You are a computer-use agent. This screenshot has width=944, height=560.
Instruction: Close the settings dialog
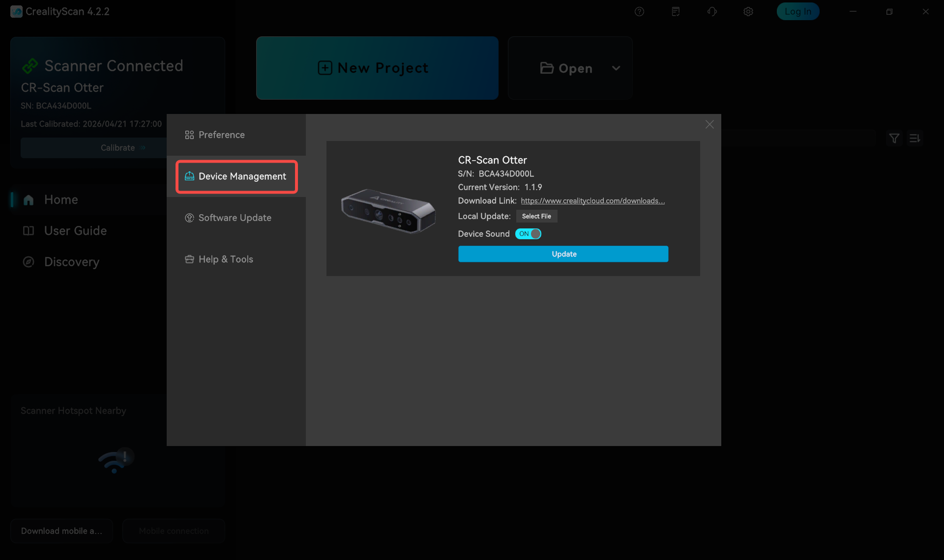point(709,124)
